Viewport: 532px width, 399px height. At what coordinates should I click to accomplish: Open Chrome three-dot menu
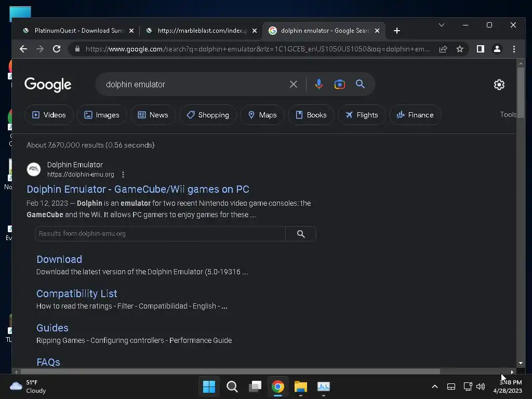tap(514, 49)
